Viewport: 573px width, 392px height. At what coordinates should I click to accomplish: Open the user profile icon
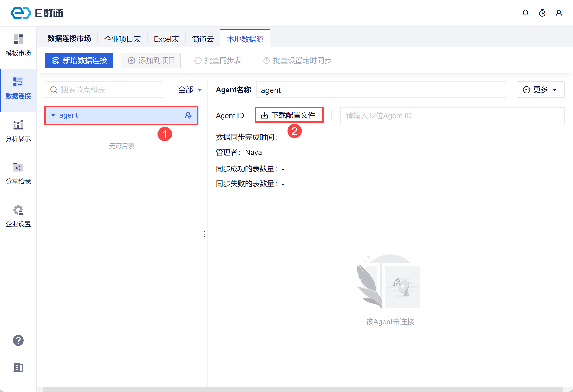pyautogui.click(x=559, y=13)
